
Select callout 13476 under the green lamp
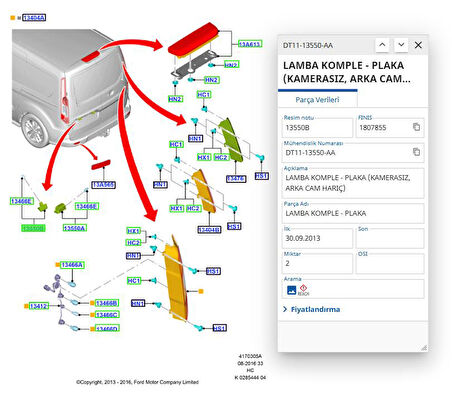(x=236, y=179)
